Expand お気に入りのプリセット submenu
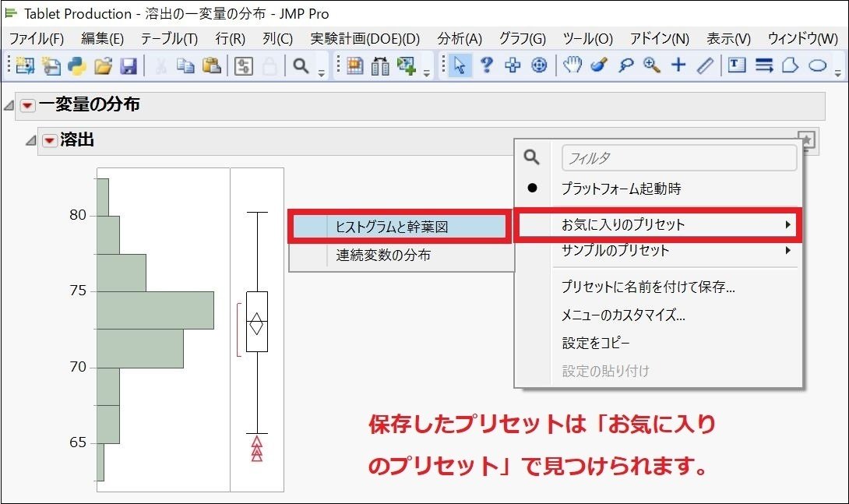The width and height of the screenshot is (849, 504). click(658, 224)
